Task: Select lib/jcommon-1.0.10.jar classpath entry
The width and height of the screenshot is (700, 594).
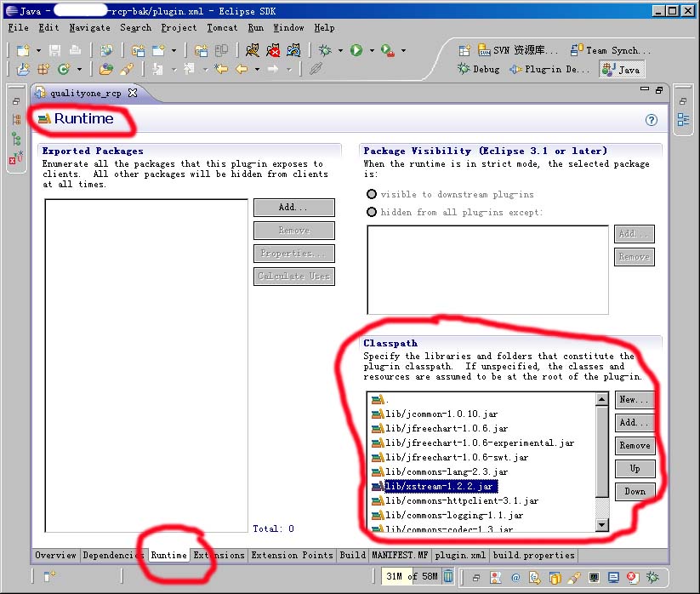Action: coord(435,414)
